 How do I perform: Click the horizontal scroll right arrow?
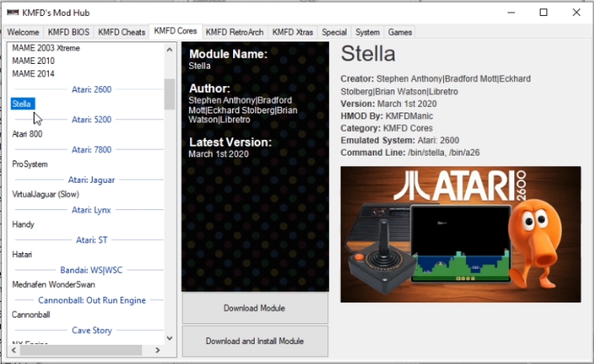click(x=158, y=350)
